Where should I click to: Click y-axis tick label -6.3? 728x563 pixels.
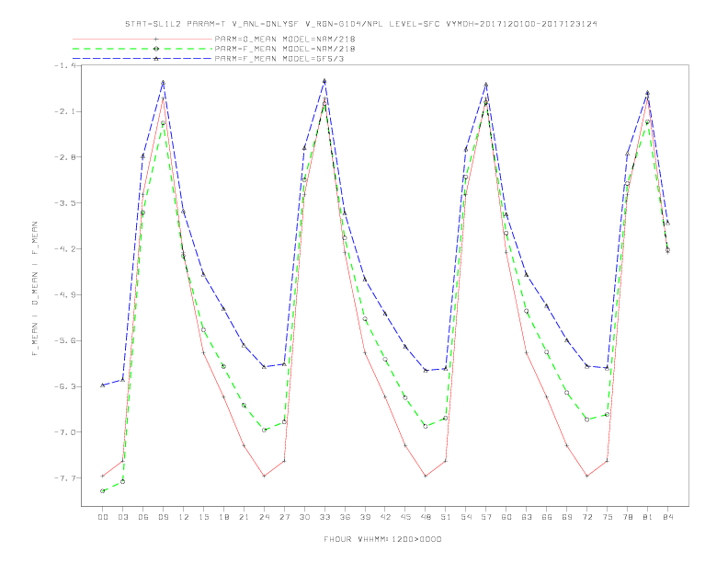coord(65,386)
